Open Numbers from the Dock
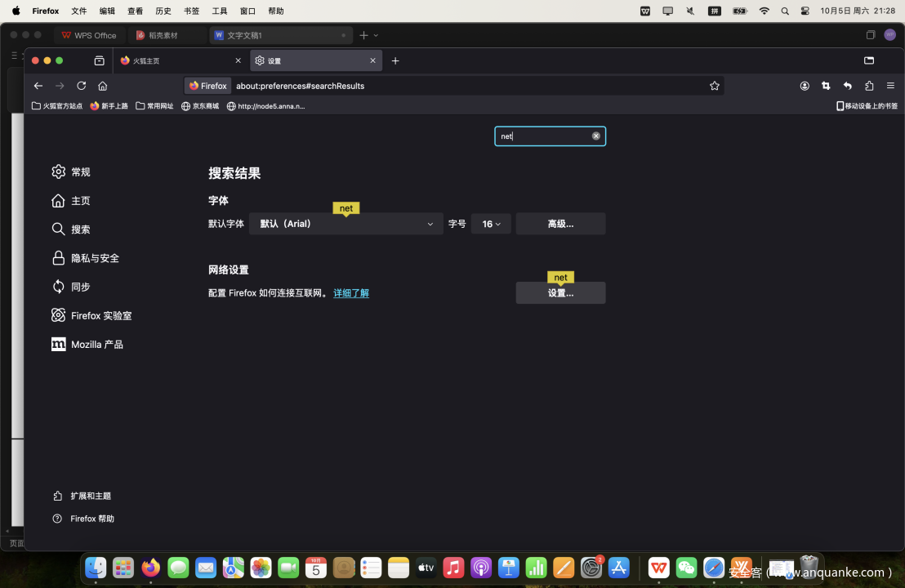This screenshot has height=588, width=905. coord(536,568)
